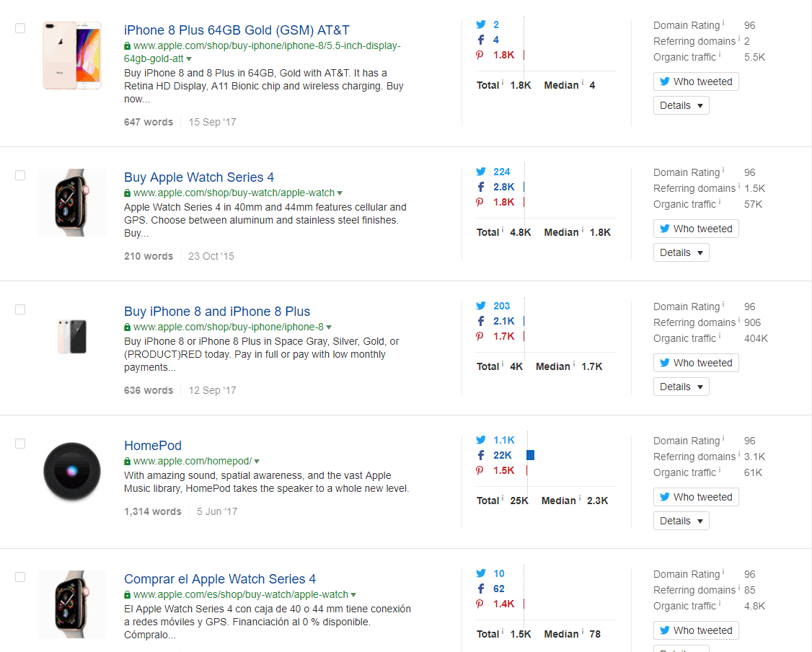The height and width of the screenshot is (652, 812).
Task: Click the Pinterest icon on HomePod row
Action: pyautogui.click(x=479, y=470)
